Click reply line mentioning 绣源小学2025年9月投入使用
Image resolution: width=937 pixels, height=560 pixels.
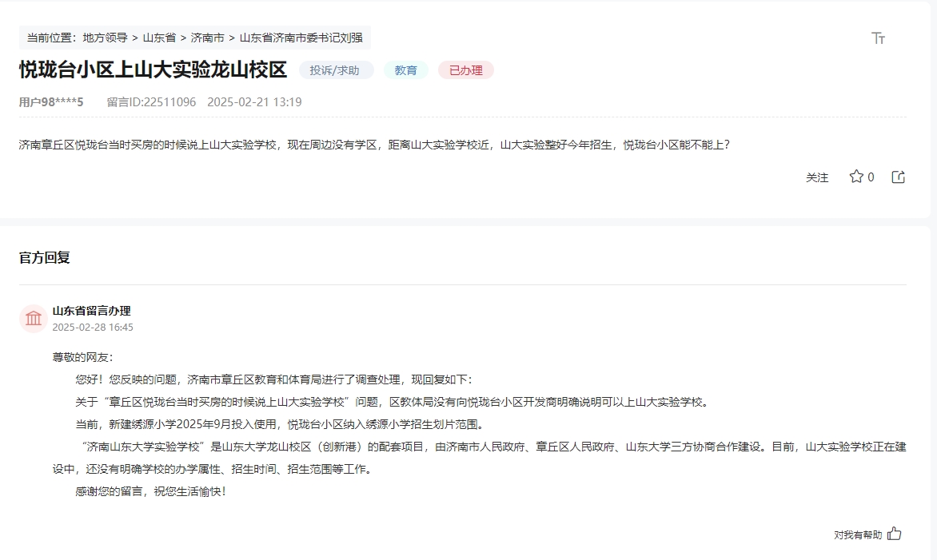(x=280, y=424)
